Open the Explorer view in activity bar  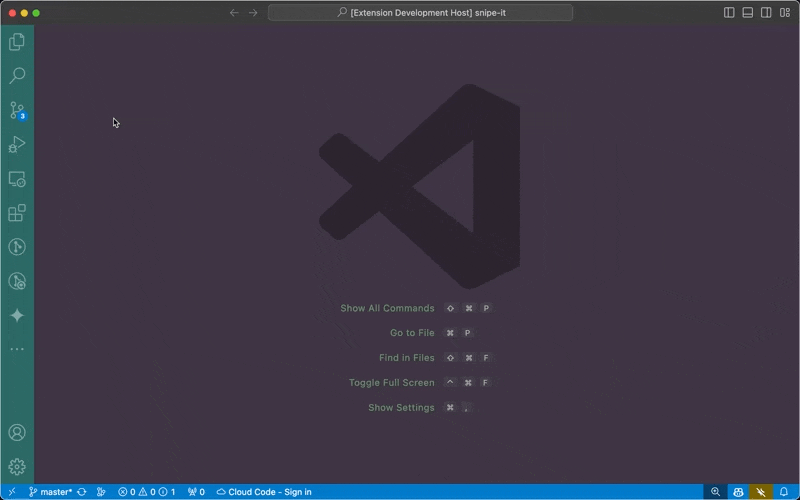[x=17, y=42]
